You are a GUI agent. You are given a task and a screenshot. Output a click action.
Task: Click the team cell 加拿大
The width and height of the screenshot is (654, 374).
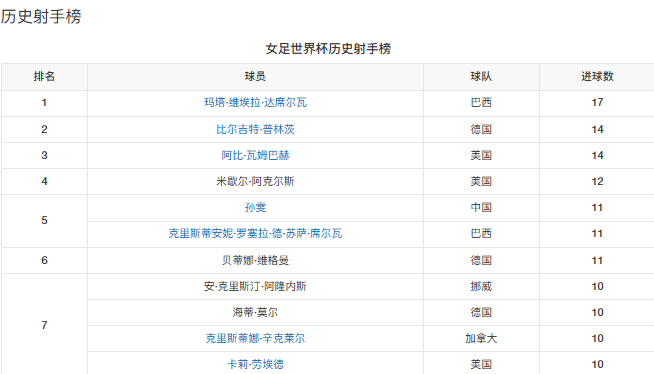pyautogui.click(x=481, y=338)
